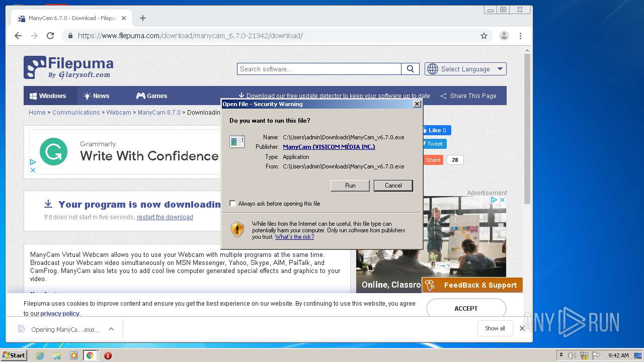Click the What's the risk? link
The height and width of the screenshot is (362, 644).
tap(294, 237)
